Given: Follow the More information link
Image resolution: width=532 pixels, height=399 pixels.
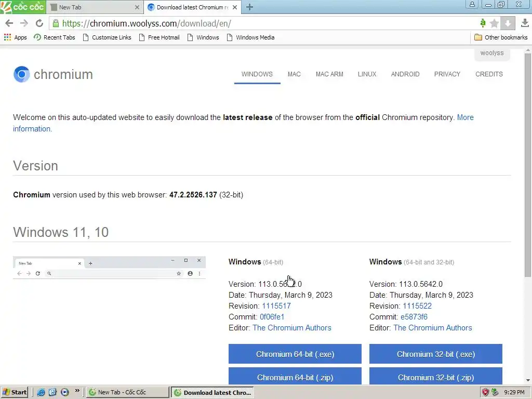Looking at the screenshot, I should pos(465,117).
